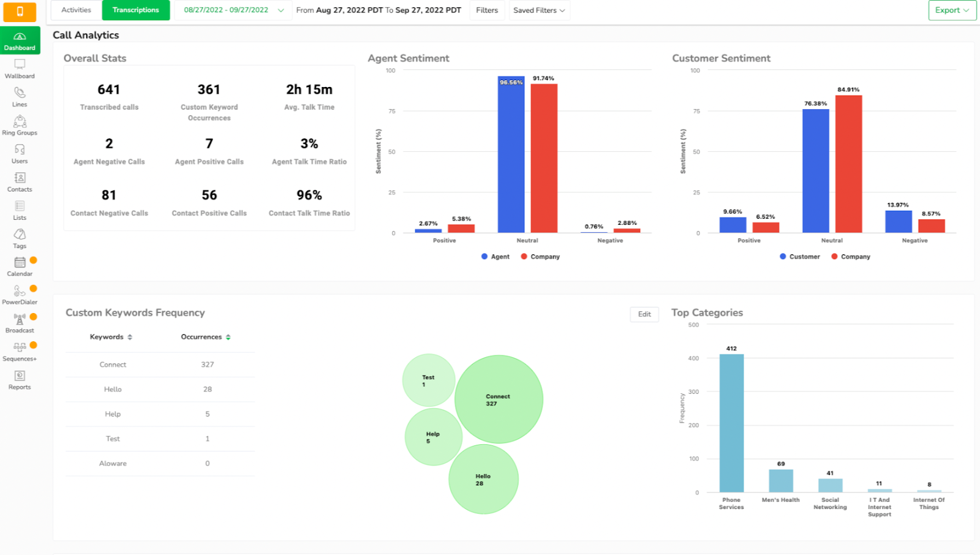Image resolution: width=980 pixels, height=555 pixels.
Task: Open the date range dropdown
Action: click(233, 10)
